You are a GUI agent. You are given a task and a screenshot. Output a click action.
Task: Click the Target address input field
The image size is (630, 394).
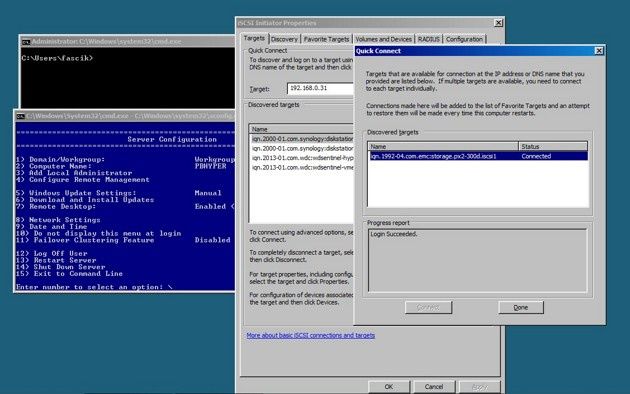click(x=321, y=88)
